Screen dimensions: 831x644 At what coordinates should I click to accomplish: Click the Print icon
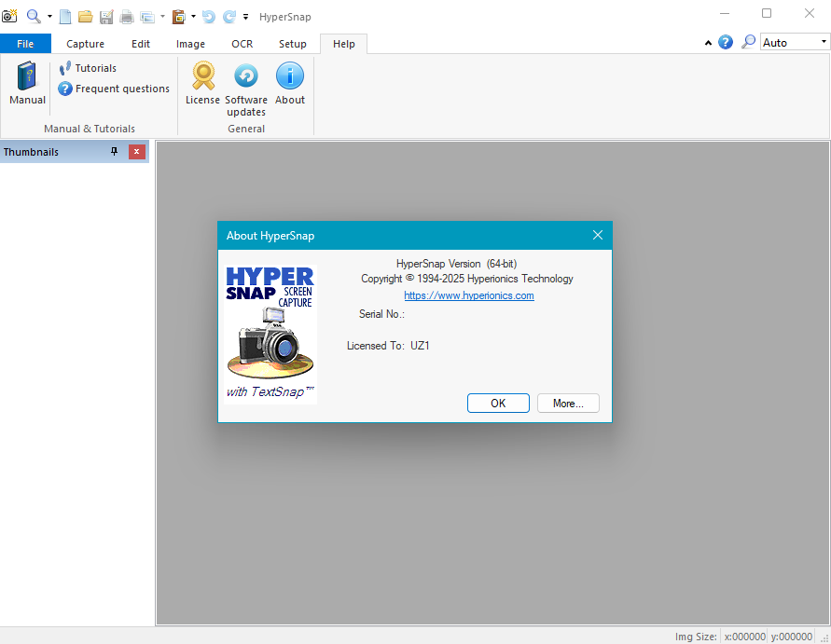[127, 17]
